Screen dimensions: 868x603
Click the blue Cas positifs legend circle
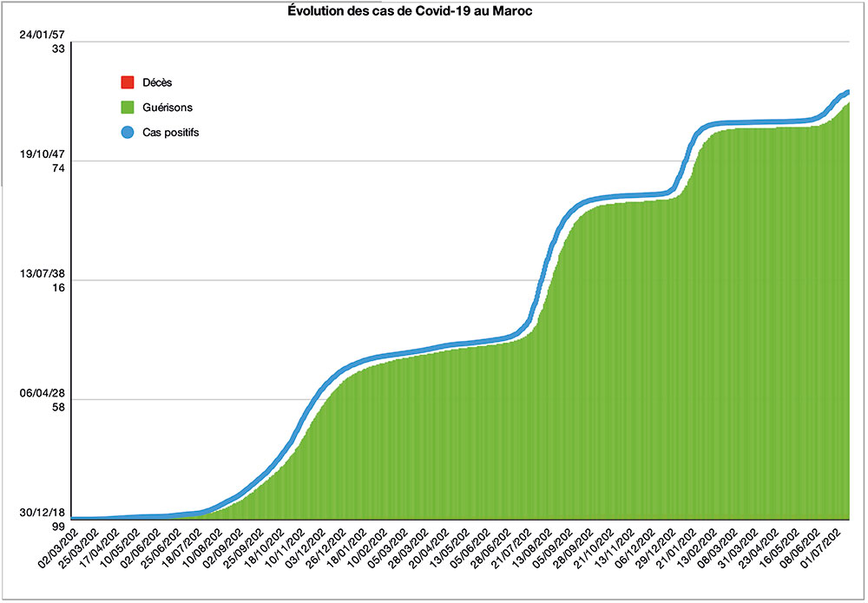tap(127, 133)
